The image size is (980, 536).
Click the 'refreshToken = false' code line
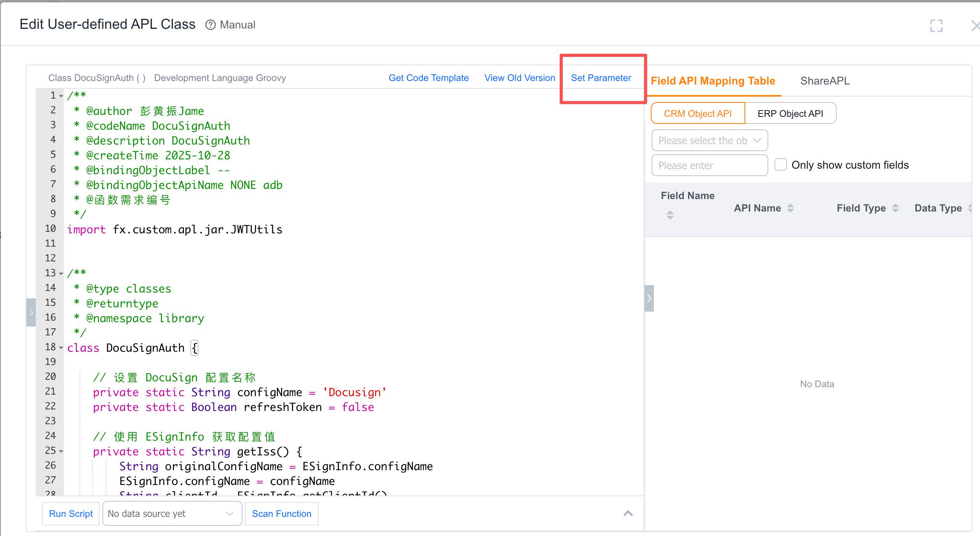point(234,407)
